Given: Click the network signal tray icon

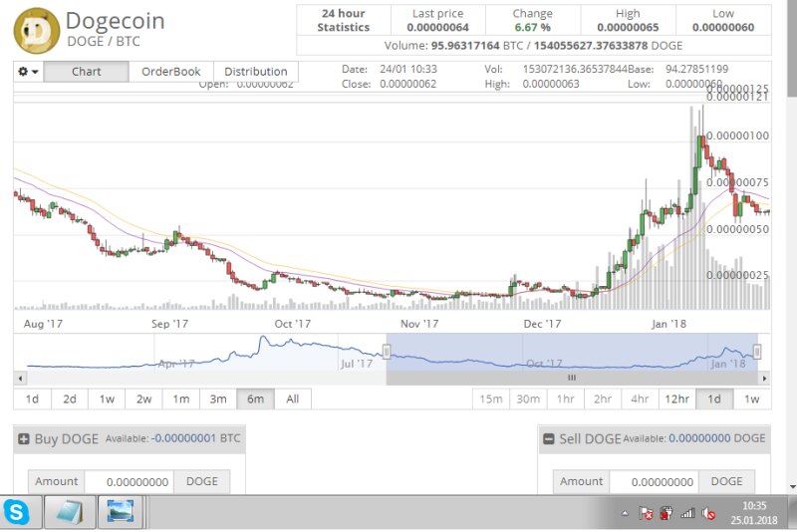Looking at the screenshot, I should point(688,513).
